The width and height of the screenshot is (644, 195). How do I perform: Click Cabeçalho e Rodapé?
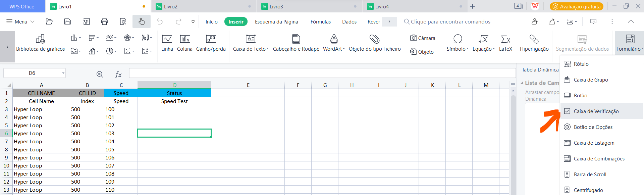tap(296, 43)
